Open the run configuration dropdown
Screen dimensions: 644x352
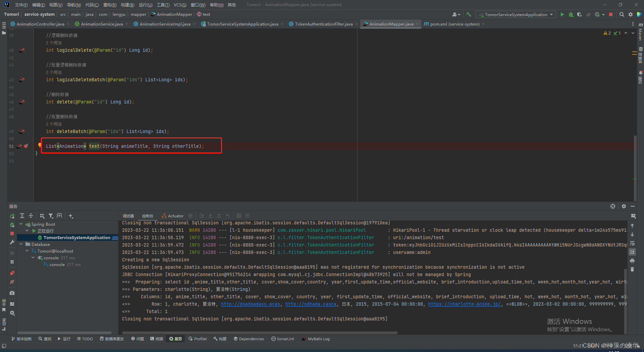click(x=516, y=14)
